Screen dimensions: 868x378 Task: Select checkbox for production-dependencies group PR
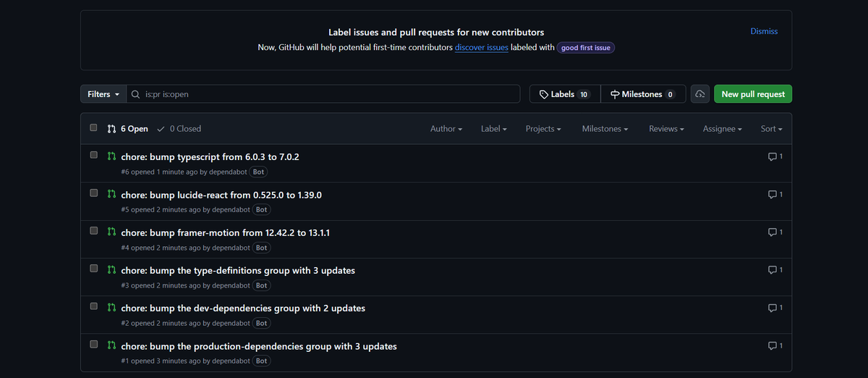tap(93, 344)
